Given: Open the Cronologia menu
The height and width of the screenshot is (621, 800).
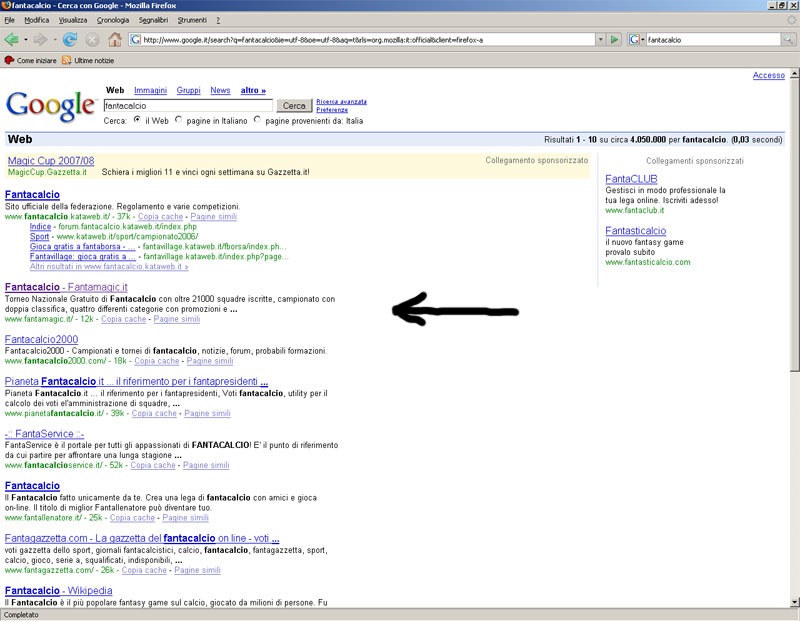Looking at the screenshot, I should [x=113, y=20].
